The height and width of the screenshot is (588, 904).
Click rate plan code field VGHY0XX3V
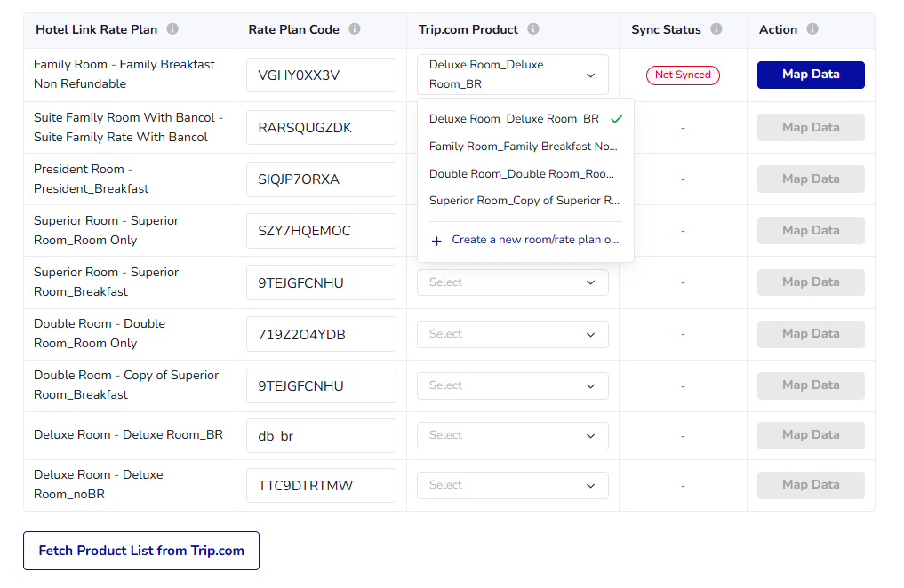[x=321, y=75]
